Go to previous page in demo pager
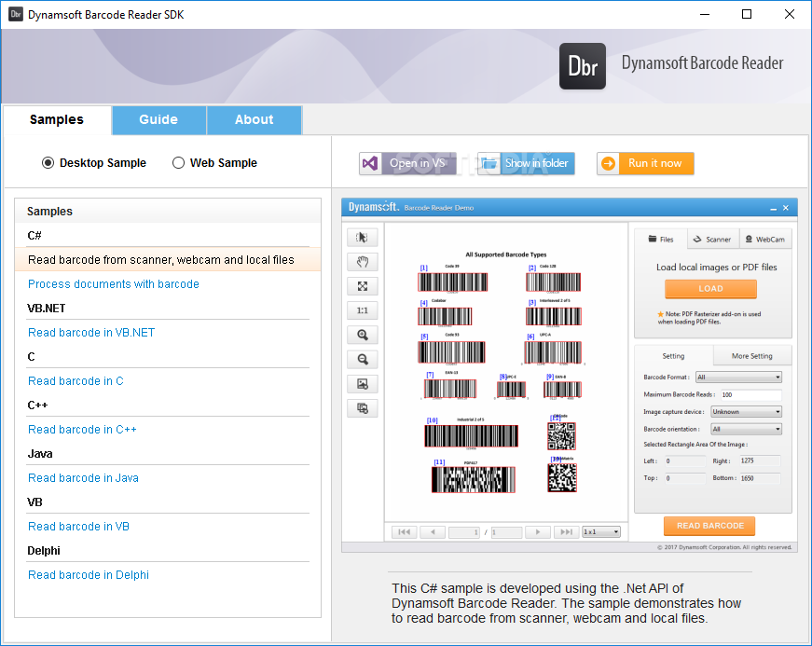 [x=433, y=531]
